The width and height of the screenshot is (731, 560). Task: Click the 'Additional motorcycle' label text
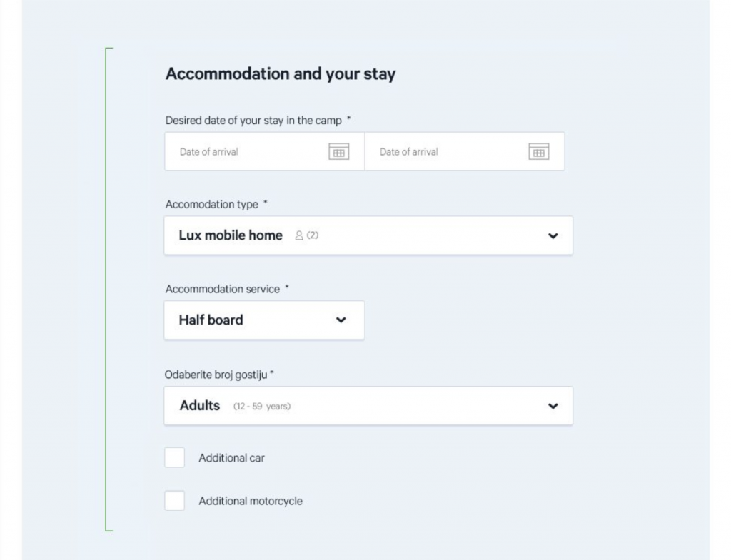coord(251,502)
